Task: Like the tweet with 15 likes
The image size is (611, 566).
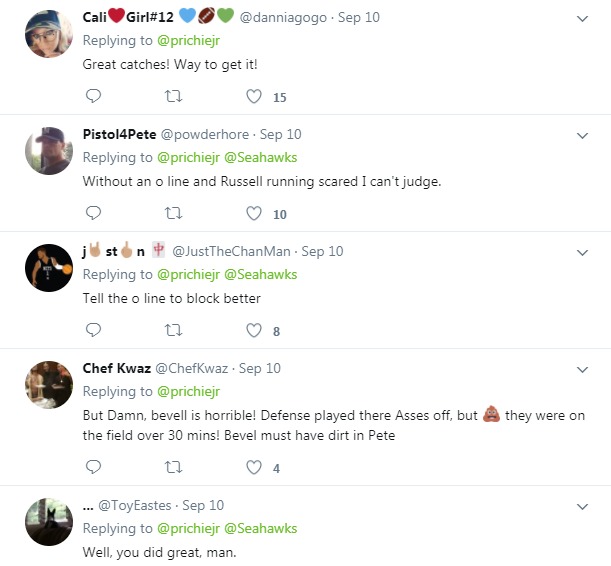Action: [x=254, y=97]
